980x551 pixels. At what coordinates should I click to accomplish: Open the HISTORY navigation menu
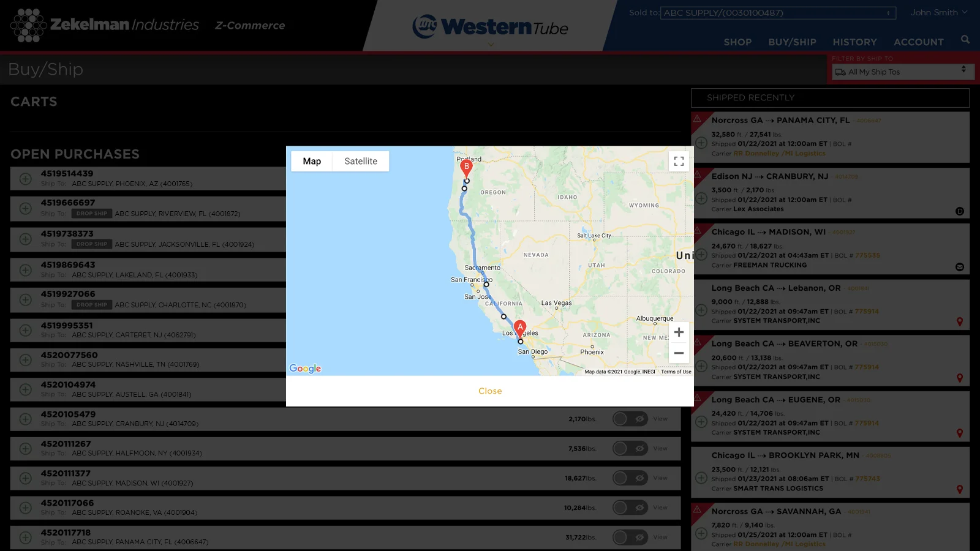[x=854, y=42]
